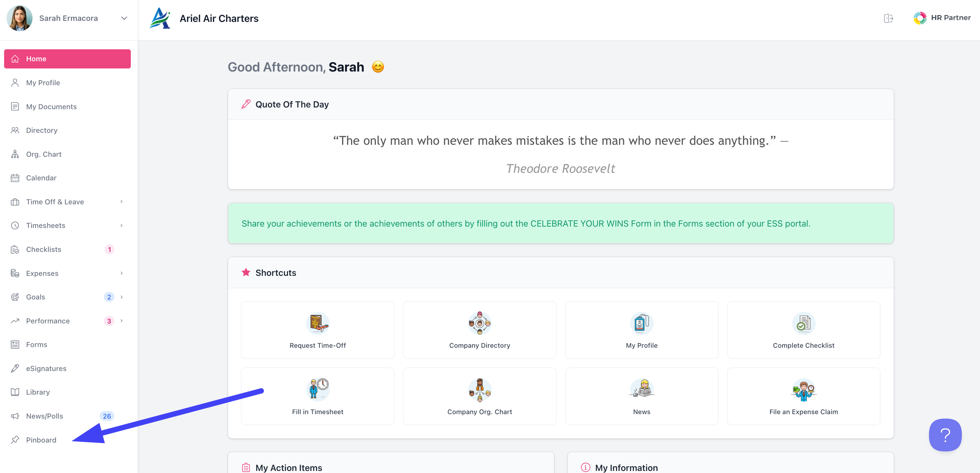Screen dimensions: 980x473
Task: Expand the Timesheets sidebar section
Action: pyautogui.click(x=121, y=226)
